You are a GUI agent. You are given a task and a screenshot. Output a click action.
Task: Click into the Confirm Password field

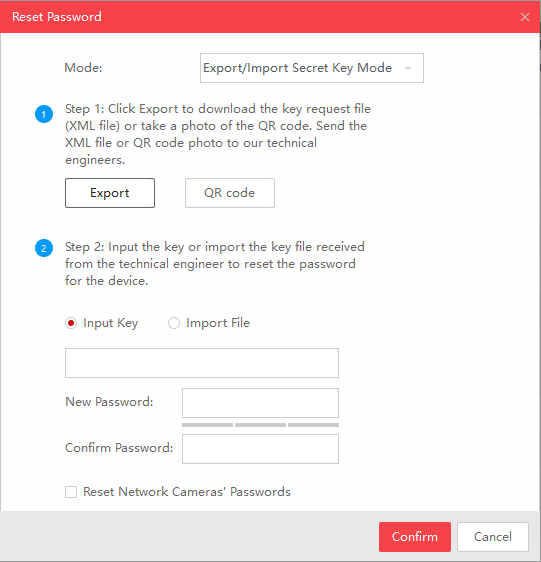(260, 449)
